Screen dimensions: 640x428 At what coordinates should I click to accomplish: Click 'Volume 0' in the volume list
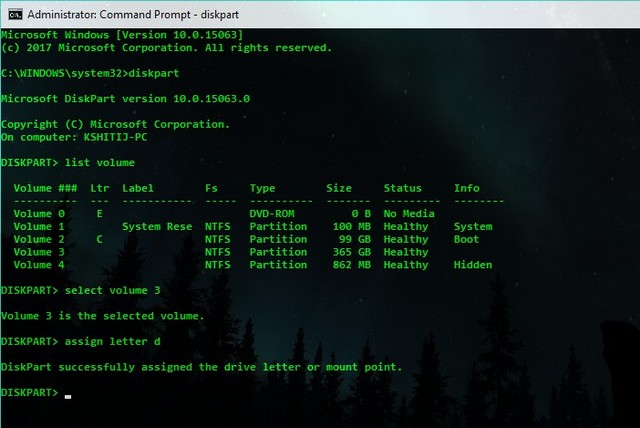(x=39, y=214)
